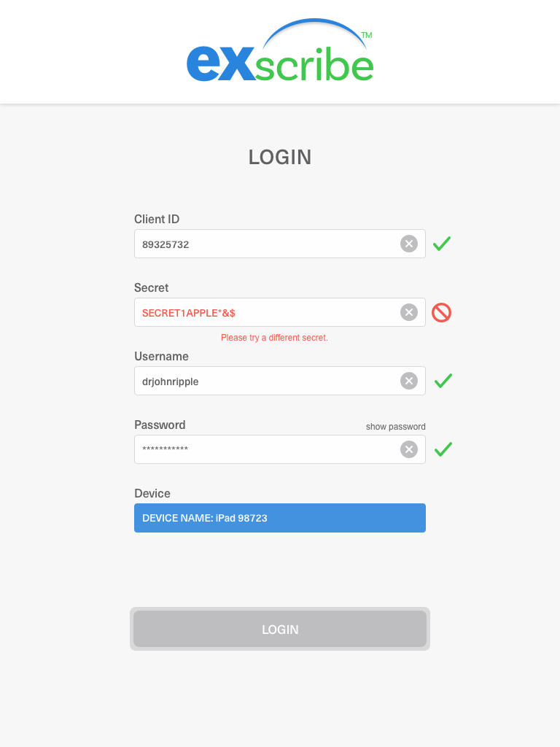
Task: Clear the Password field via X icon
Action: click(408, 449)
